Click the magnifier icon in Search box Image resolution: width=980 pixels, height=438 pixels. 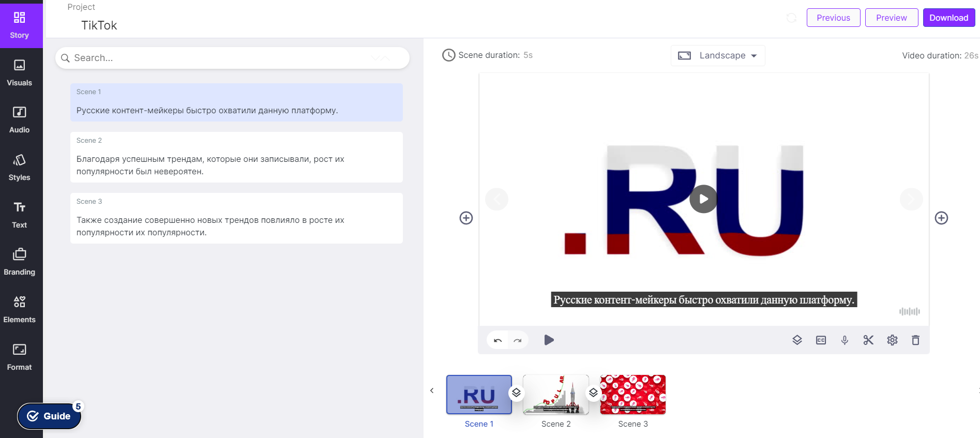pos(65,58)
